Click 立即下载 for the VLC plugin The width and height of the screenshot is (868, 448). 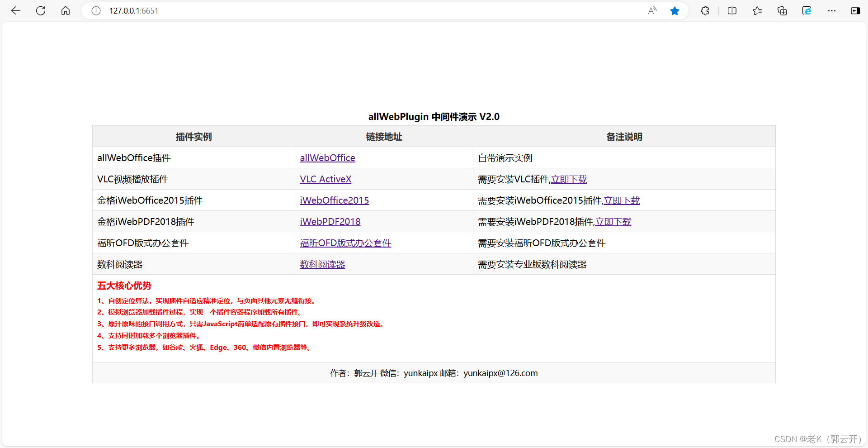pyautogui.click(x=569, y=179)
